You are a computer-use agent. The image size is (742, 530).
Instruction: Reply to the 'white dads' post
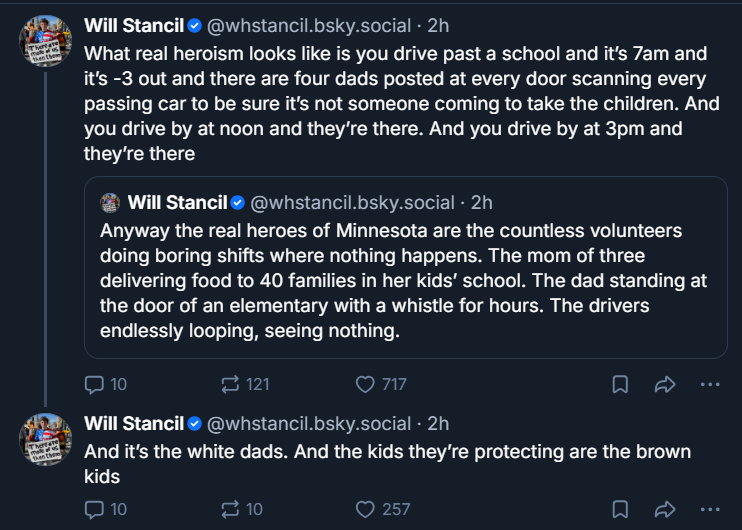(x=95, y=509)
